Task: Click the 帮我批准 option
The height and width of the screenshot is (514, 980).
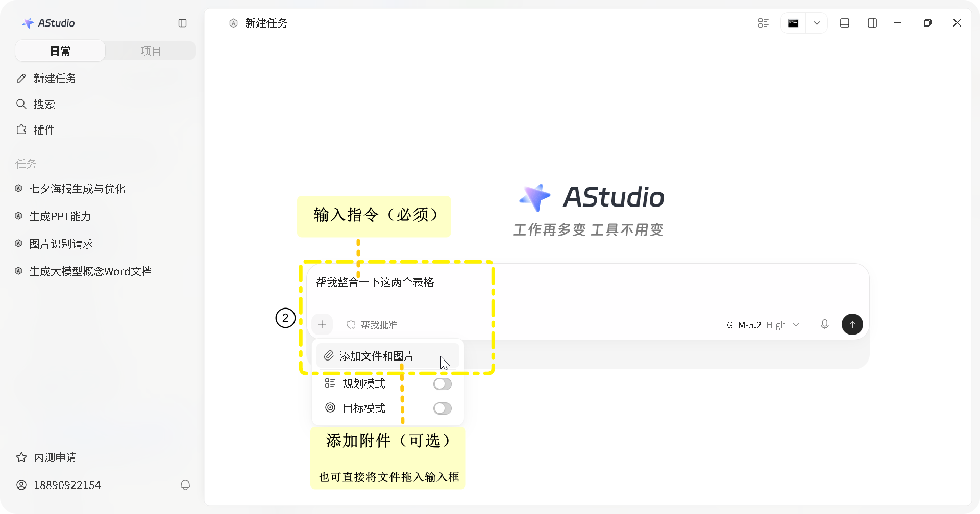Action: (x=372, y=325)
